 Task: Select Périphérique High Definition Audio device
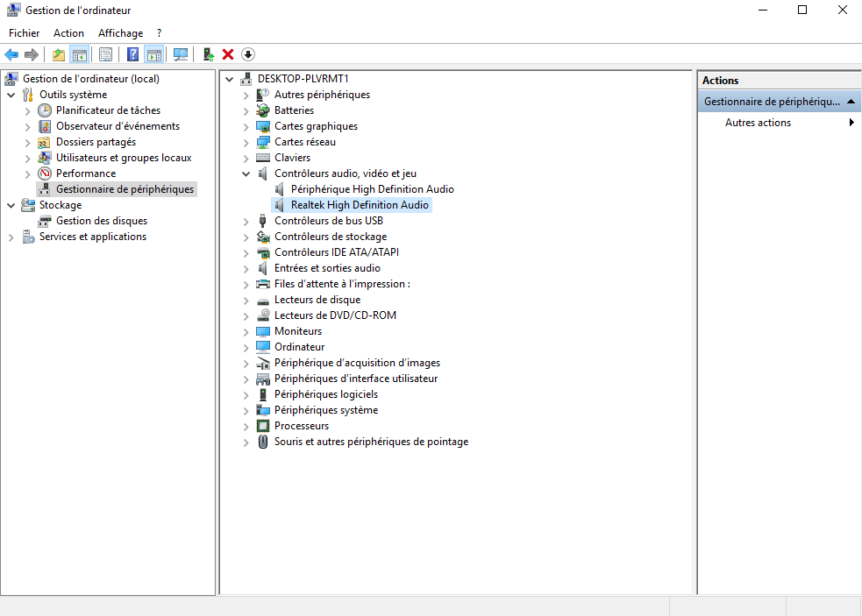tap(372, 189)
